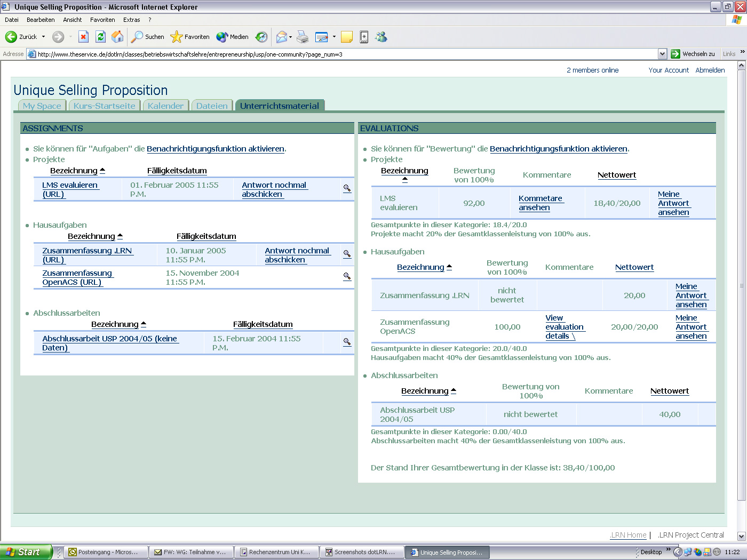Open Favoriten with the star icon

point(176,37)
